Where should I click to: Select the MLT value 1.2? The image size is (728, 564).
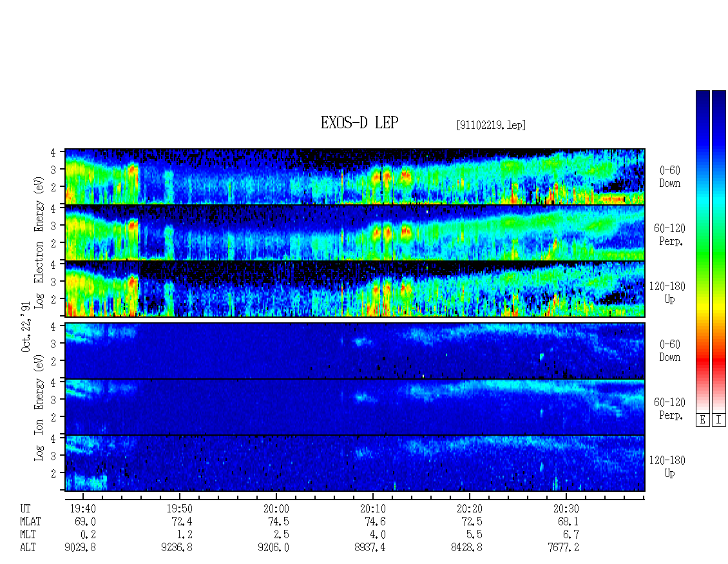(x=184, y=535)
